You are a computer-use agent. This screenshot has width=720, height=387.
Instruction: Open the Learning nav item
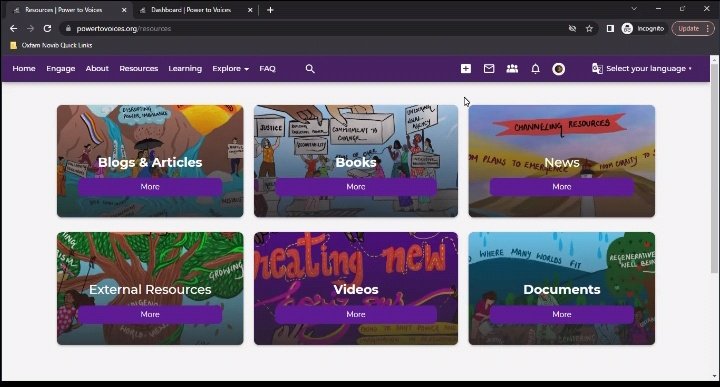coord(185,68)
